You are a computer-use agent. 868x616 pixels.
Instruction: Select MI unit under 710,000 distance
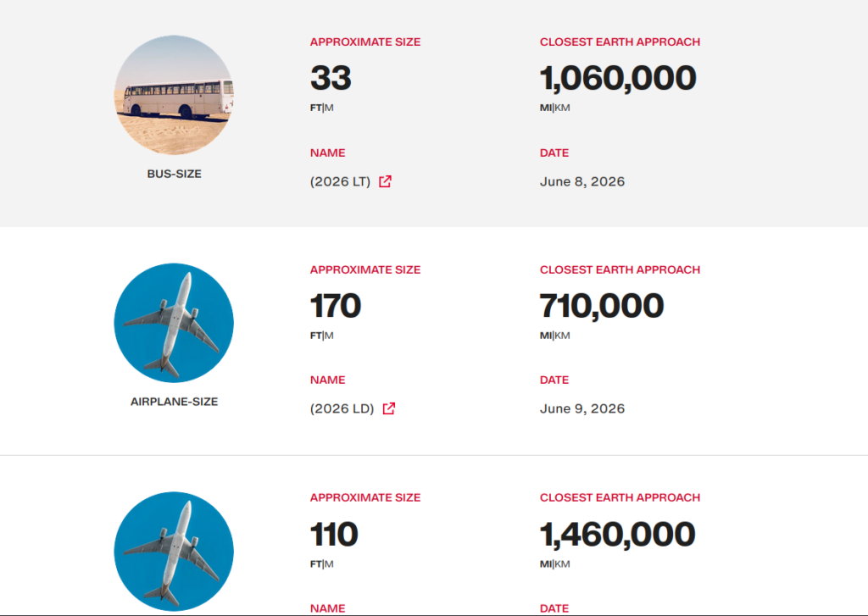[x=546, y=336]
